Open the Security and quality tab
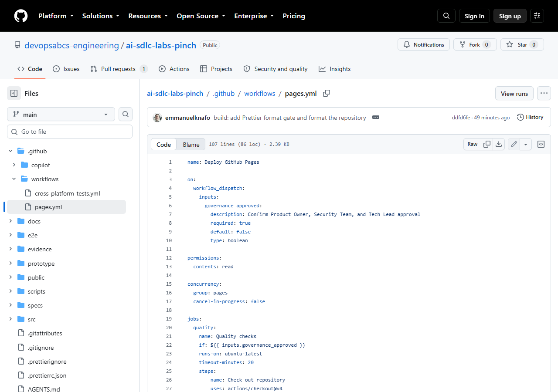The height and width of the screenshot is (392, 558). (276, 69)
